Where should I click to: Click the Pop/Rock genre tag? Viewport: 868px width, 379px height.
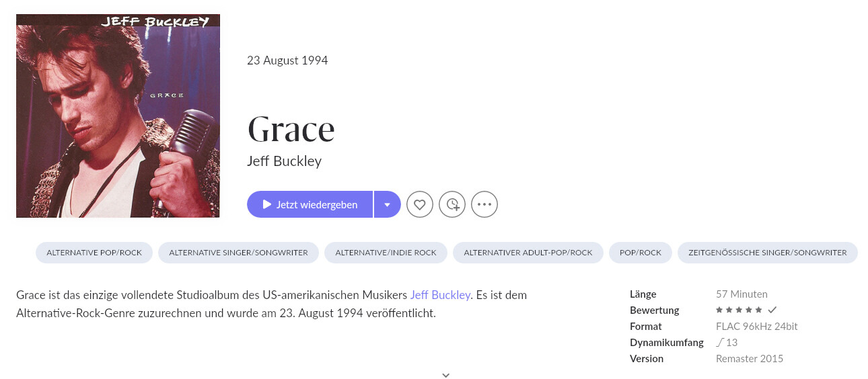(641, 253)
